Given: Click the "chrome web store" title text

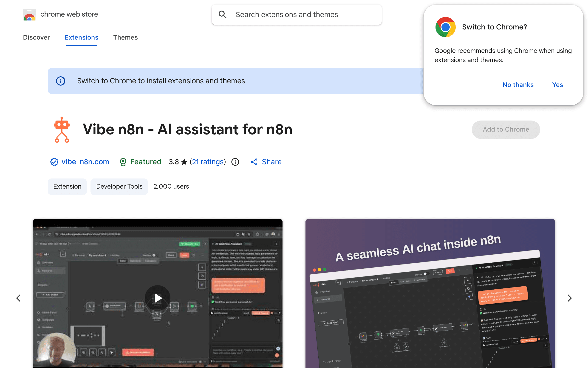Looking at the screenshot, I should pos(69,14).
